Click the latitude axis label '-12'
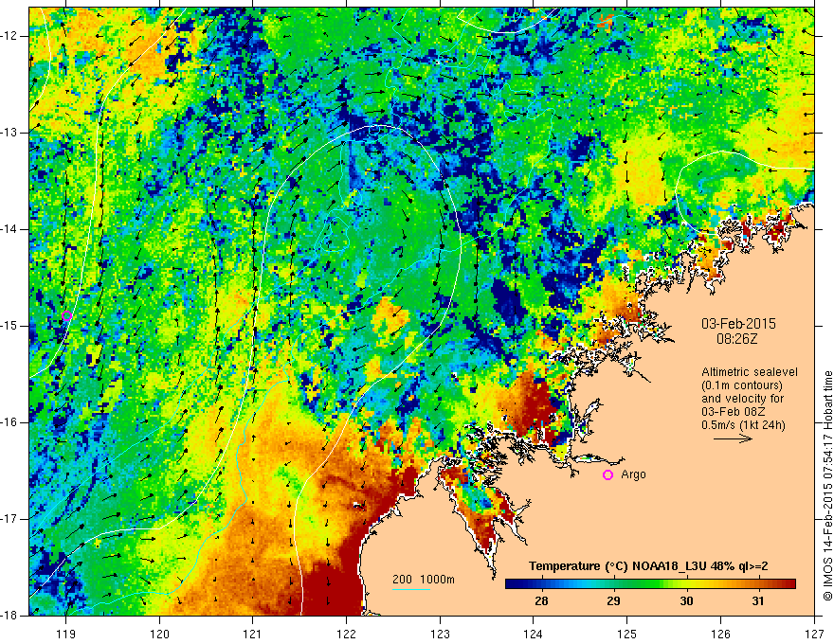 (9, 36)
